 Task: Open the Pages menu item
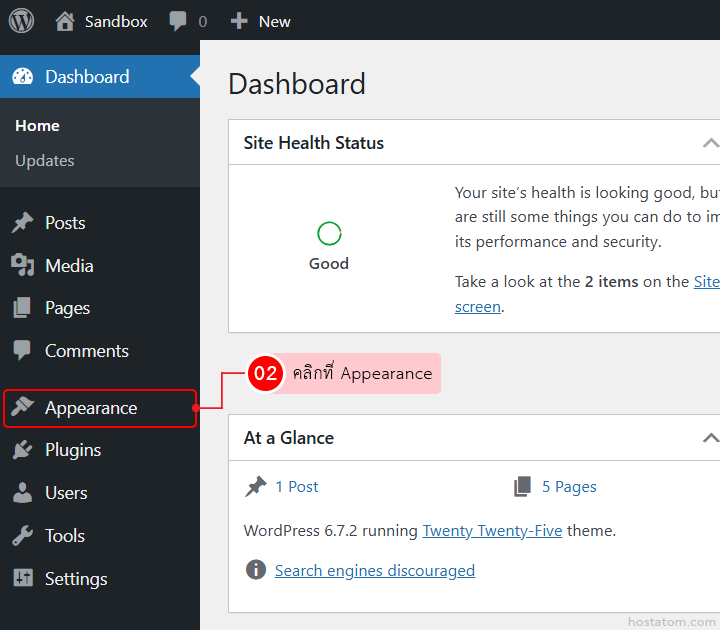(67, 308)
